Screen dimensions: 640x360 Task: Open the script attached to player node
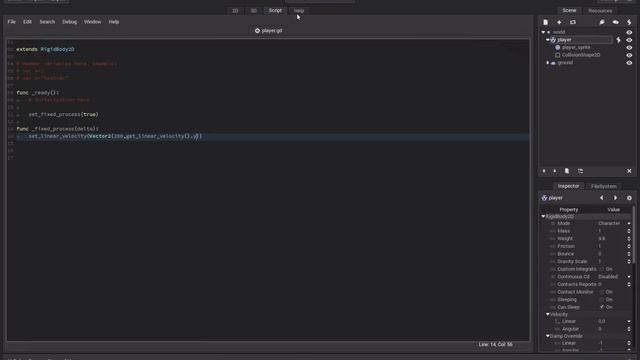618,40
